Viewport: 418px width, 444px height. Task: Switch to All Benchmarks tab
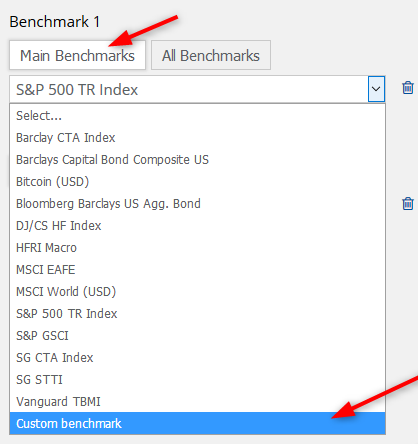point(211,55)
